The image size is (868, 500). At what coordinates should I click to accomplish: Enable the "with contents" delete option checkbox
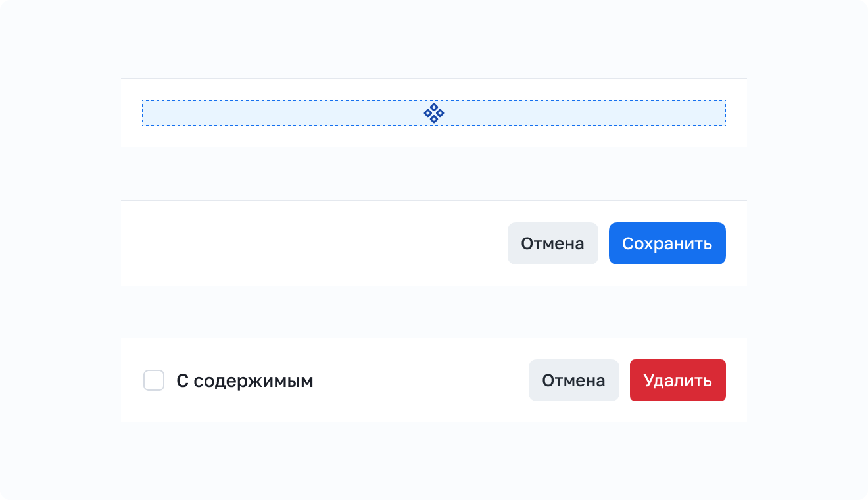[x=154, y=380]
